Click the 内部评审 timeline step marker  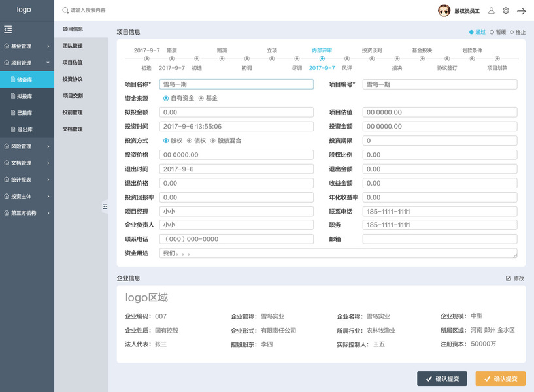322,59
